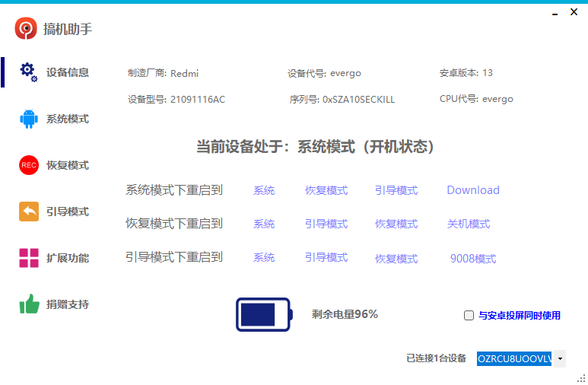Open 扩展功能 via the pink grid icon
This screenshot has height=385, width=588.
coord(29,258)
